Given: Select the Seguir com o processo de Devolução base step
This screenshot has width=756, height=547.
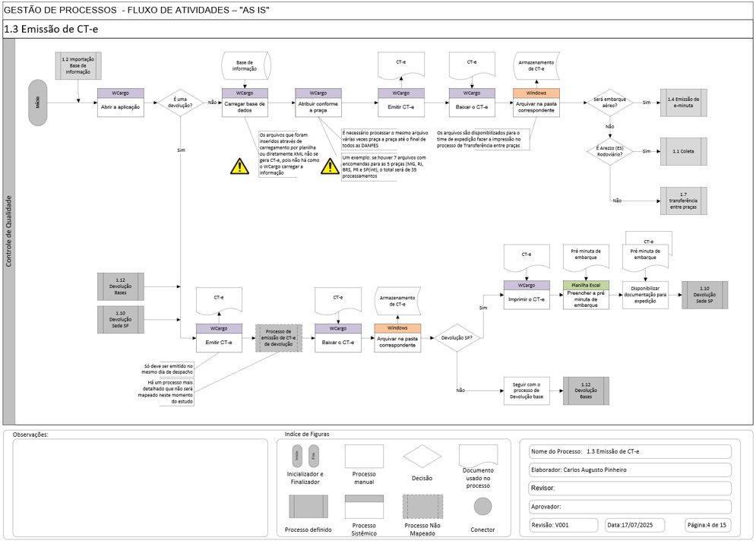Looking at the screenshot, I should (x=527, y=390).
